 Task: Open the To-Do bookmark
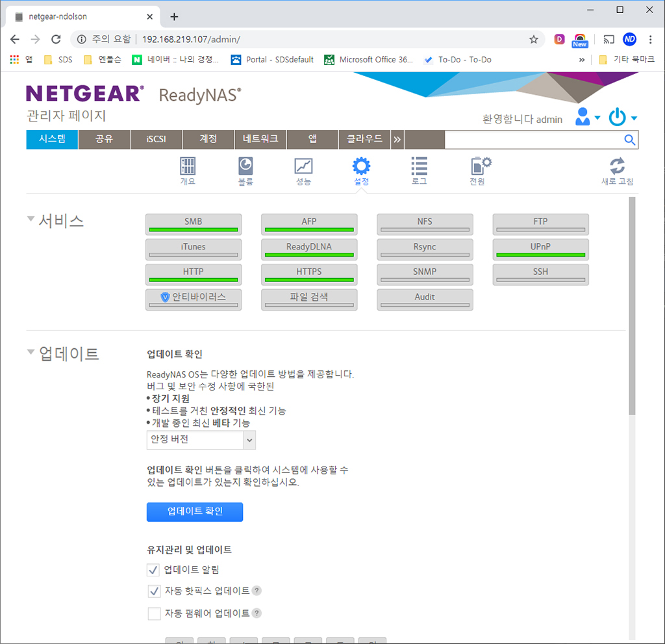[x=458, y=60]
